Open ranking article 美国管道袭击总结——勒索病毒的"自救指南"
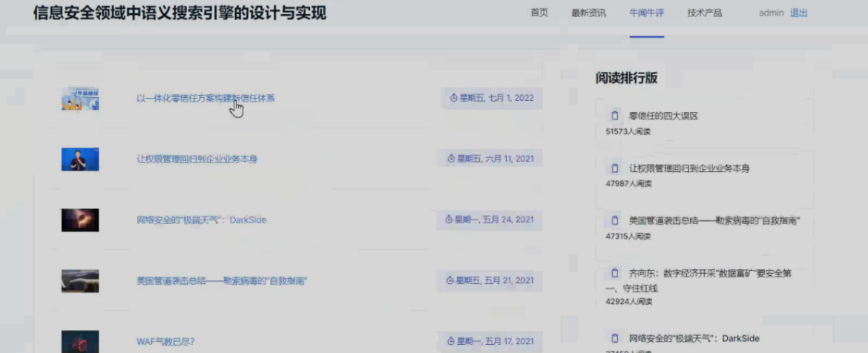Screen dimensions: 868x353 [714, 221]
